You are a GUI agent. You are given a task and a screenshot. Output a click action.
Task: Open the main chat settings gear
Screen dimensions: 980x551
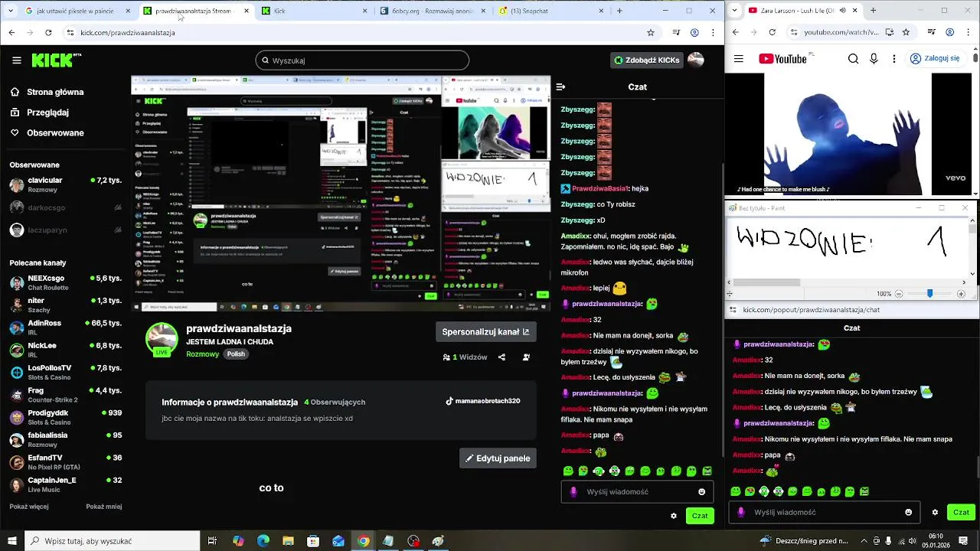pyautogui.click(x=674, y=516)
